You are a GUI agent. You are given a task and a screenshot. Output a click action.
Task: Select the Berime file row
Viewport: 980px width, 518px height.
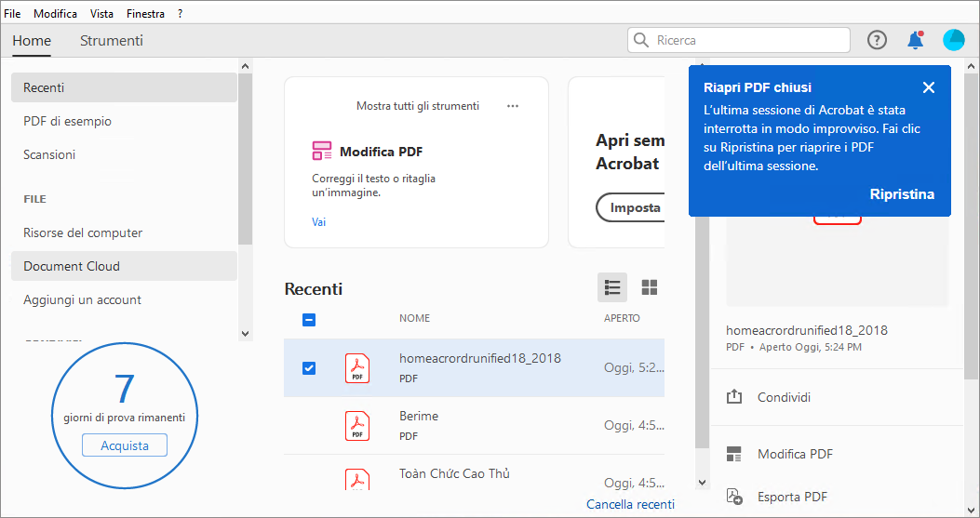tap(474, 426)
